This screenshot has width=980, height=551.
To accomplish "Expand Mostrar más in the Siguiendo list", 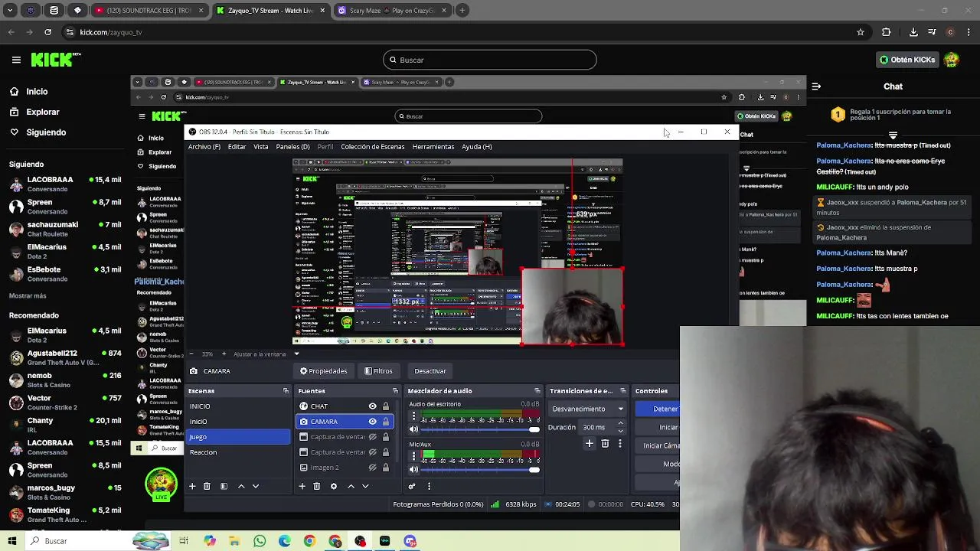I will point(28,296).
